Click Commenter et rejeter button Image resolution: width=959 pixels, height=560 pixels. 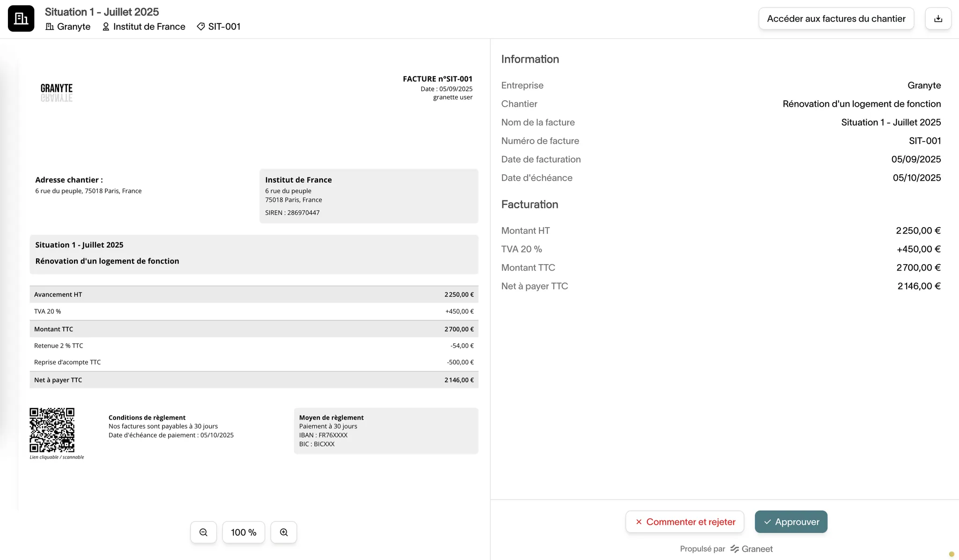685,522
